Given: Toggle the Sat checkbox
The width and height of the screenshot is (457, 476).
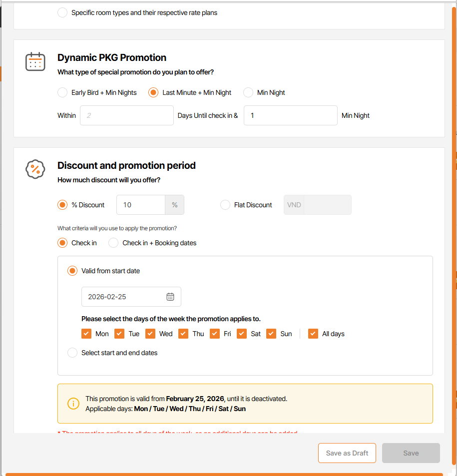Looking at the screenshot, I should point(242,334).
